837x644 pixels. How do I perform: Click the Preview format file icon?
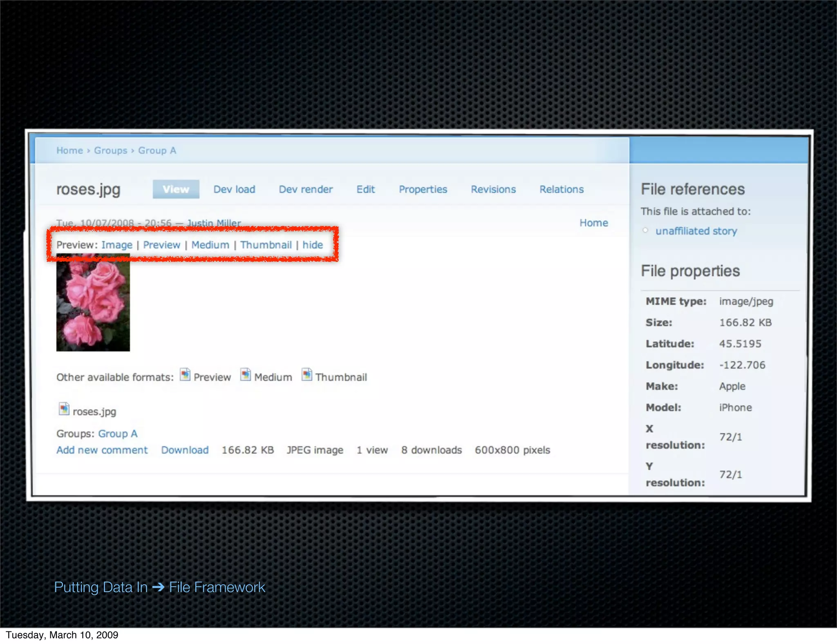click(x=185, y=375)
